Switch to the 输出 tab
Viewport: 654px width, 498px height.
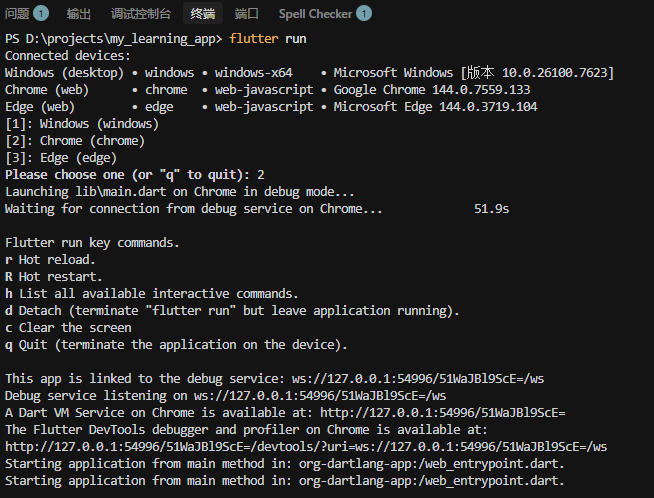pyautogui.click(x=78, y=14)
